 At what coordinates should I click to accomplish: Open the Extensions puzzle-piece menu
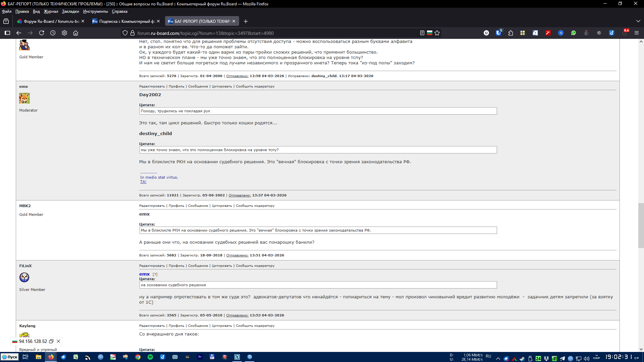click(x=511, y=33)
